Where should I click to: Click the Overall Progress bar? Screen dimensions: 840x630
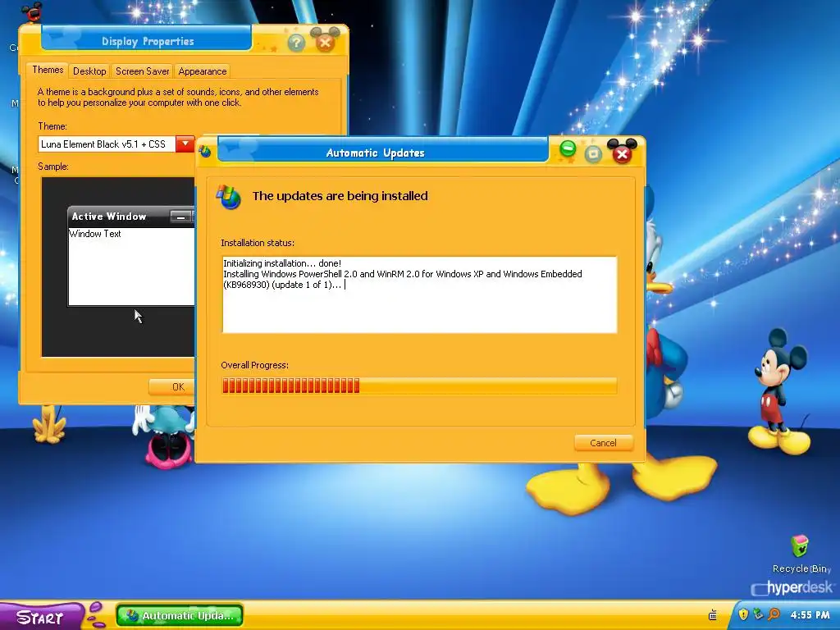(419, 386)
